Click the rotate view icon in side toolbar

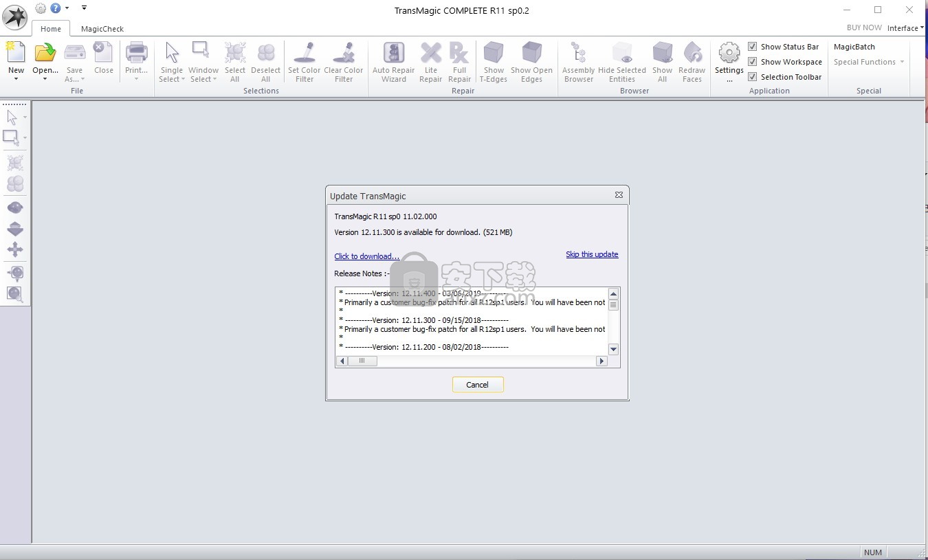click(15, 208)
